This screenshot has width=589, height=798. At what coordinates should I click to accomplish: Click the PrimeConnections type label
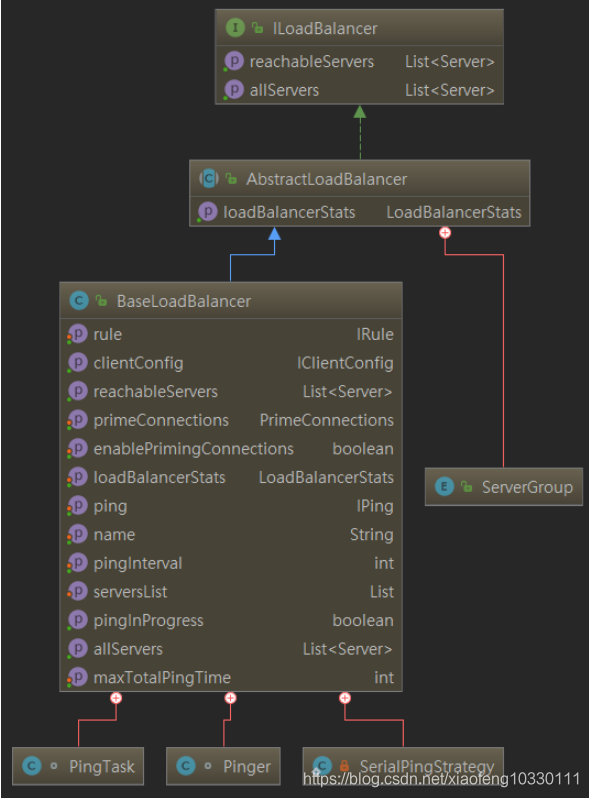[x=326, y=420]
